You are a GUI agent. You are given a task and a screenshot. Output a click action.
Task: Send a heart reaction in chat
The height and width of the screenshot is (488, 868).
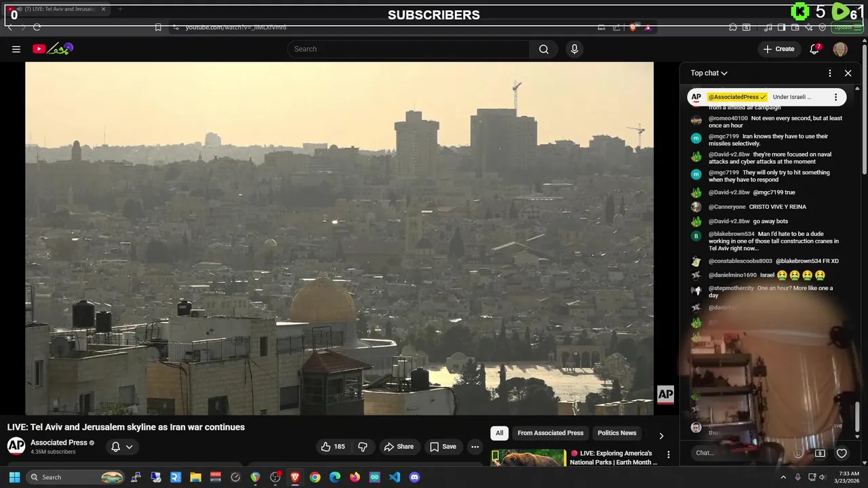(x=842, y=453)
